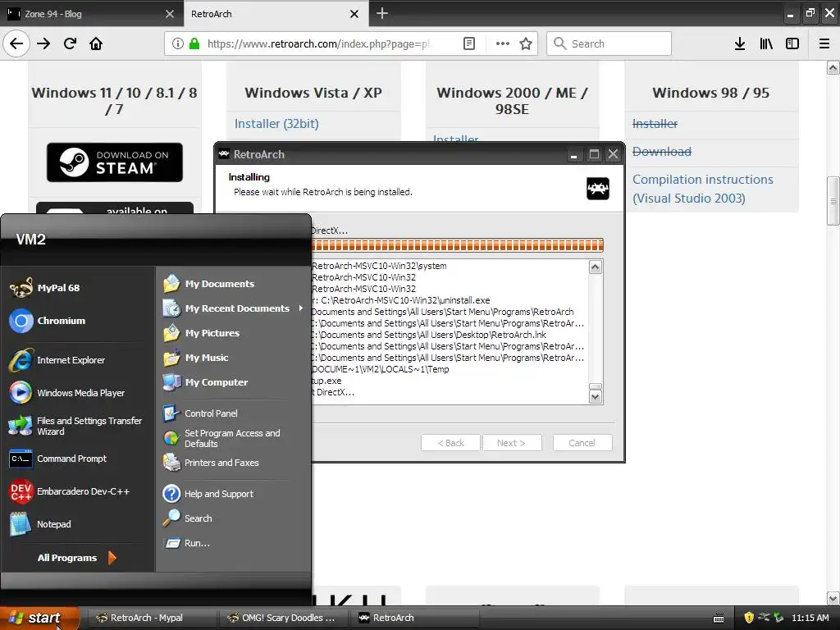Image resolution: width=840 pixels, height=630 pixels.
Task: Click the web page vertical scrollbar thumb
Action: [833, 201]
